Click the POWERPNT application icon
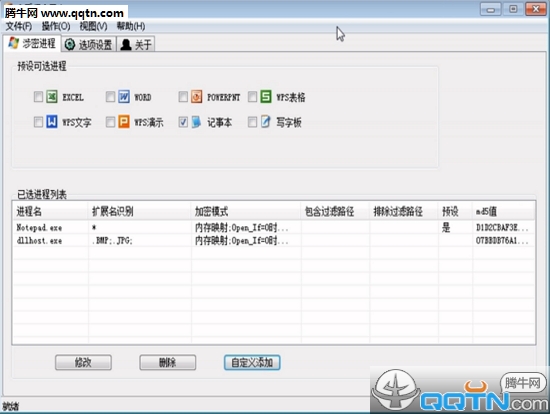550x414 pixels. click(x=196, y=96)
